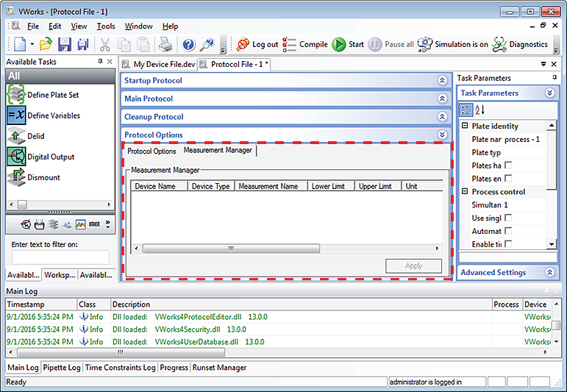
Task: Click the Apply button
Action: point(413,266)
